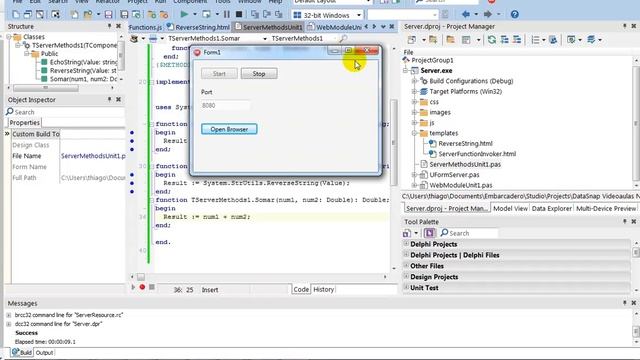Click 'Result := num1 + num2;' code line

coord(207,217)
